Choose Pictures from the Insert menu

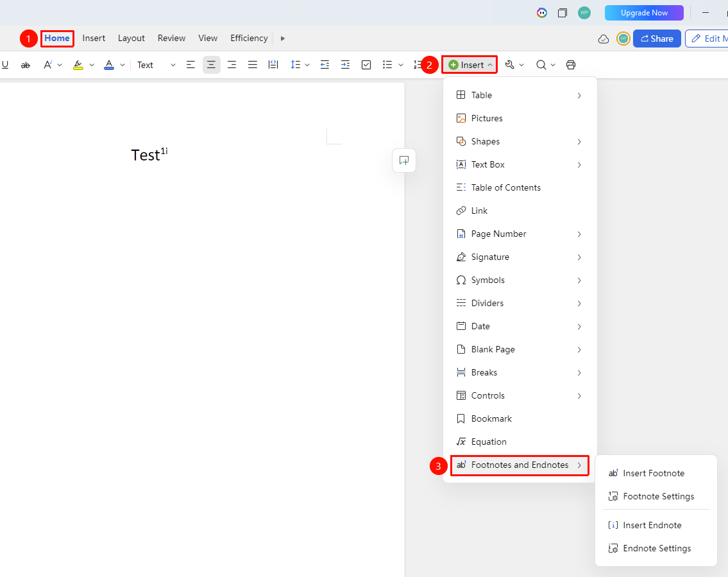(x=519, y=119)
